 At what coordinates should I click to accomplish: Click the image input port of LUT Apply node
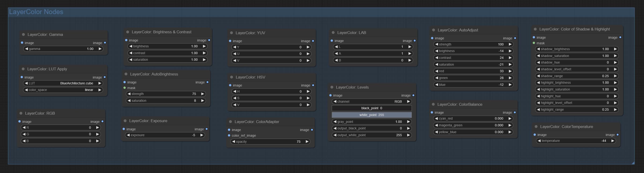click(22, 77)
